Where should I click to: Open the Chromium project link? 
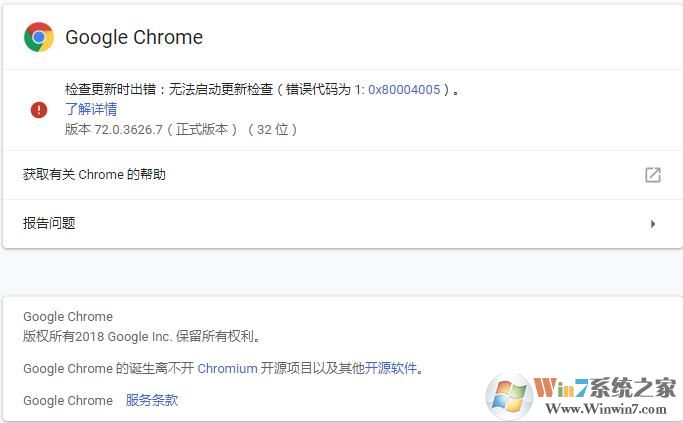coord(227,368)
